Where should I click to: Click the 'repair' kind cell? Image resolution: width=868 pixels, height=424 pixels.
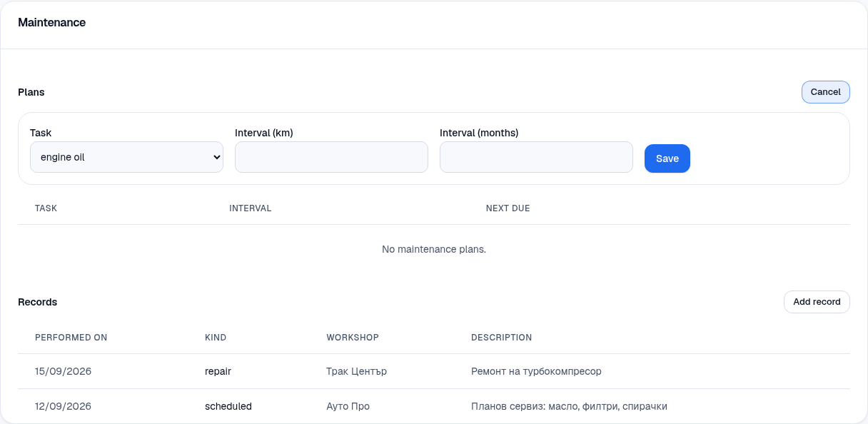click(218, 371)
